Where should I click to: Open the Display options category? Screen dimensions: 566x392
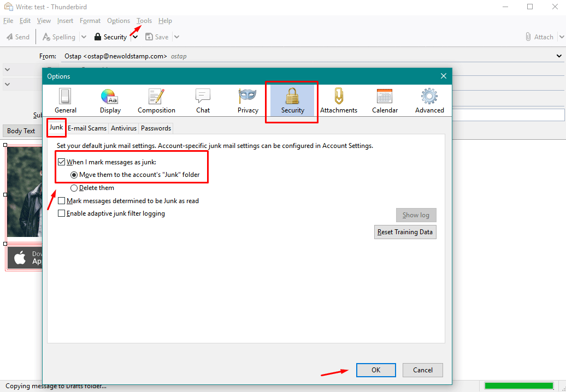point(110,100)
